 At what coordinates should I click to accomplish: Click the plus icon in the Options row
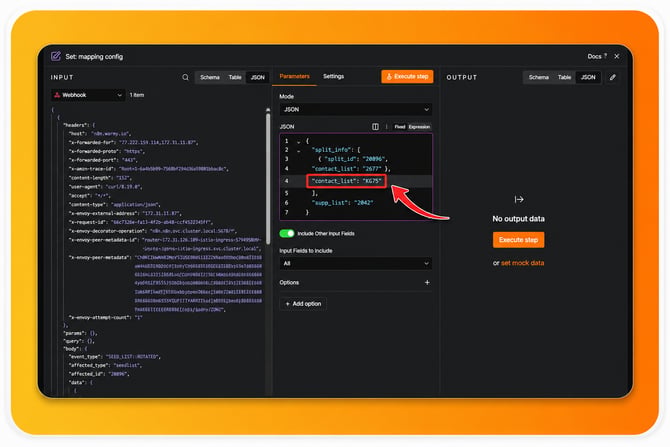click(x=427, y=282)
